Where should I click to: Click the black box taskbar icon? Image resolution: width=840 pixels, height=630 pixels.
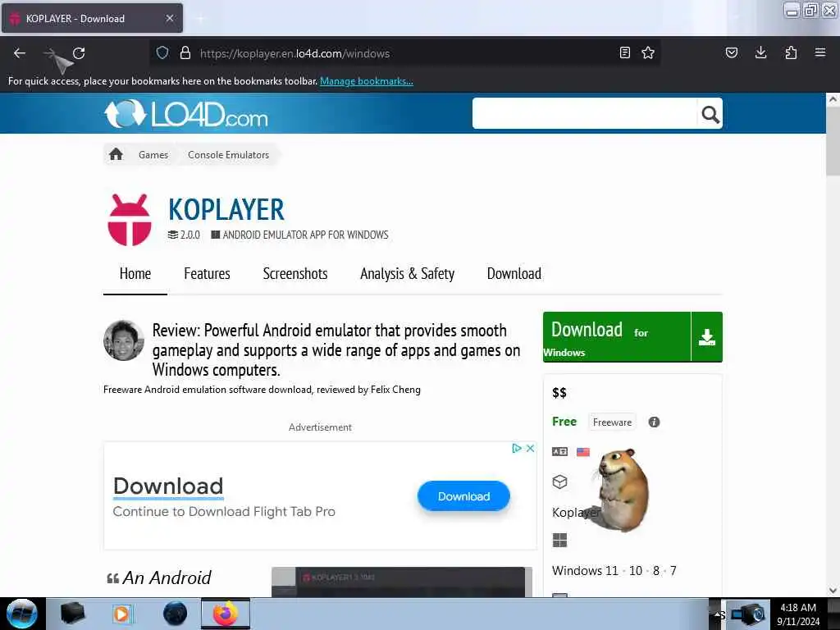[72, 614]
